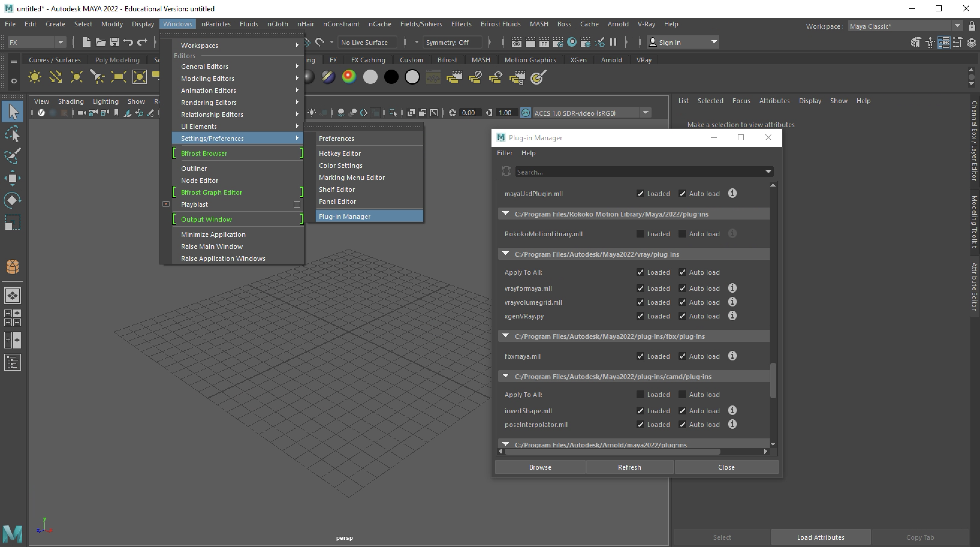Image resolution: width=980 pixels, height=547 pixels.
Task: Enable Loaded for RokokoMotionLibrary.mll
Action: pyautogui.click(x=640, y=234)
